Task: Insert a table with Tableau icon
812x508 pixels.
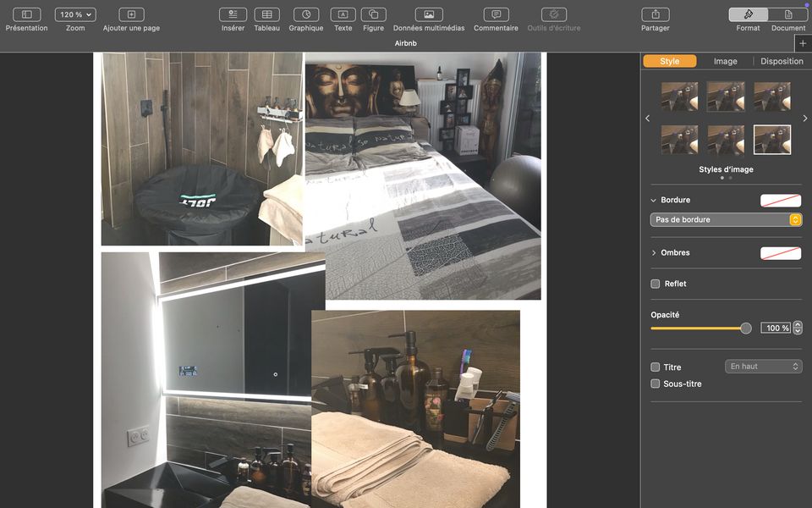Action: [x=266, y=14]
